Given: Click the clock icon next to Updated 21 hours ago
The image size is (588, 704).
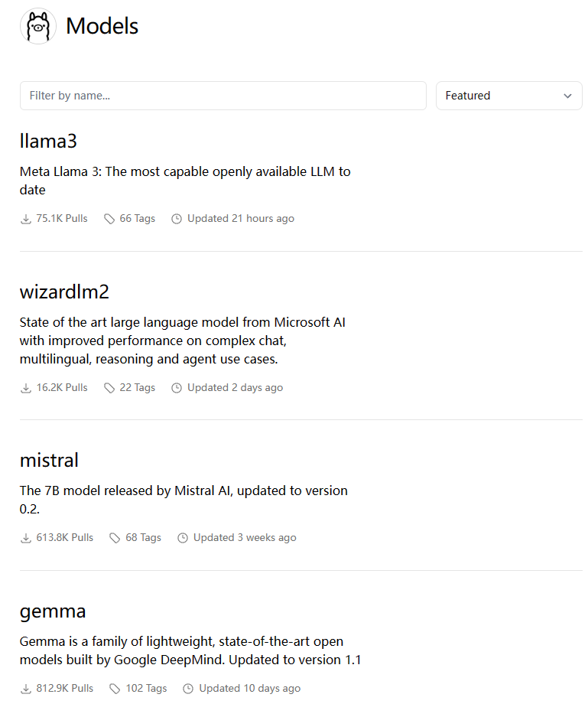Looking at the screenshot, I should coord(177,219).
